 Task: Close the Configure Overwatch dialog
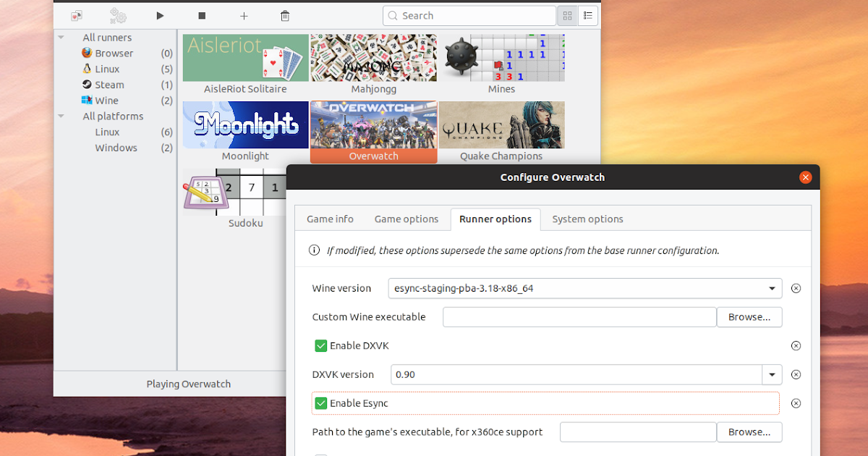(805, 177)
